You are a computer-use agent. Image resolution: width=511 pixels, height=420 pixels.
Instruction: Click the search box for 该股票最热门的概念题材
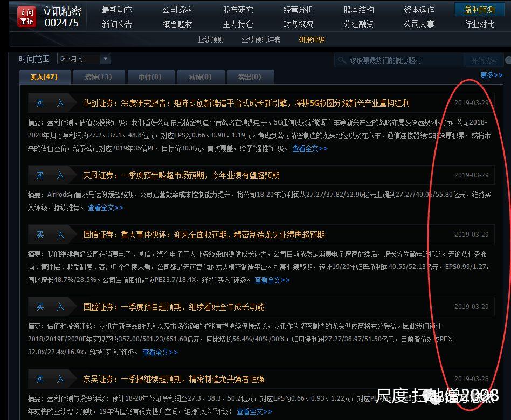399,60
